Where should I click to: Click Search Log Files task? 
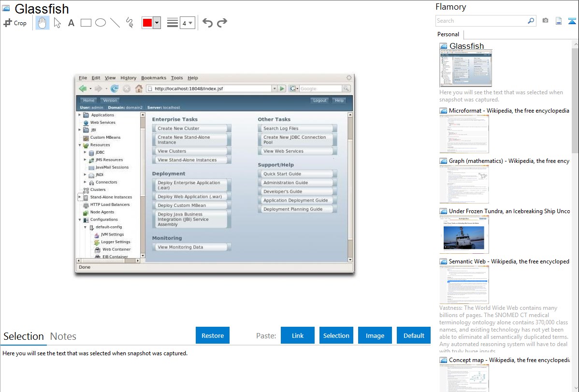point(297,128)
